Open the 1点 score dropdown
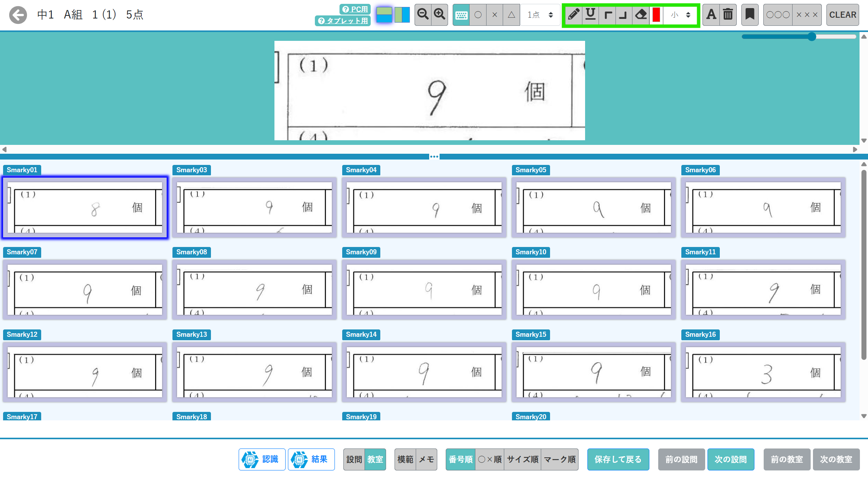The image size is (868, 477). 540,15
